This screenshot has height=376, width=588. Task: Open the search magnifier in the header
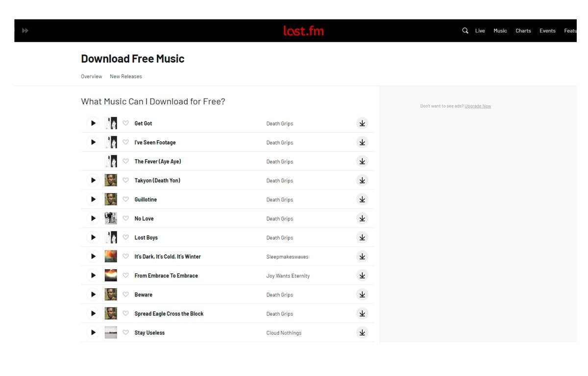point(465,30)
